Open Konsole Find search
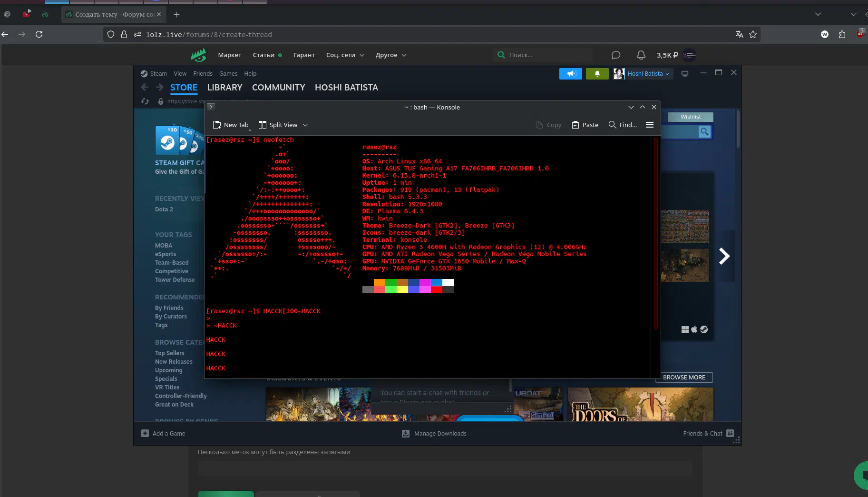This screenshot has height=497, width=868. [623, 125]
